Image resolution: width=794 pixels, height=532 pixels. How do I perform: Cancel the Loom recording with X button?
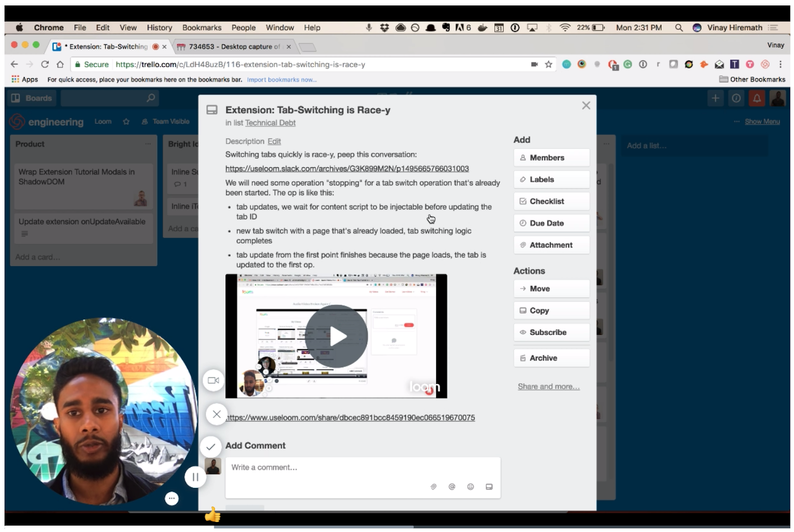216,414
